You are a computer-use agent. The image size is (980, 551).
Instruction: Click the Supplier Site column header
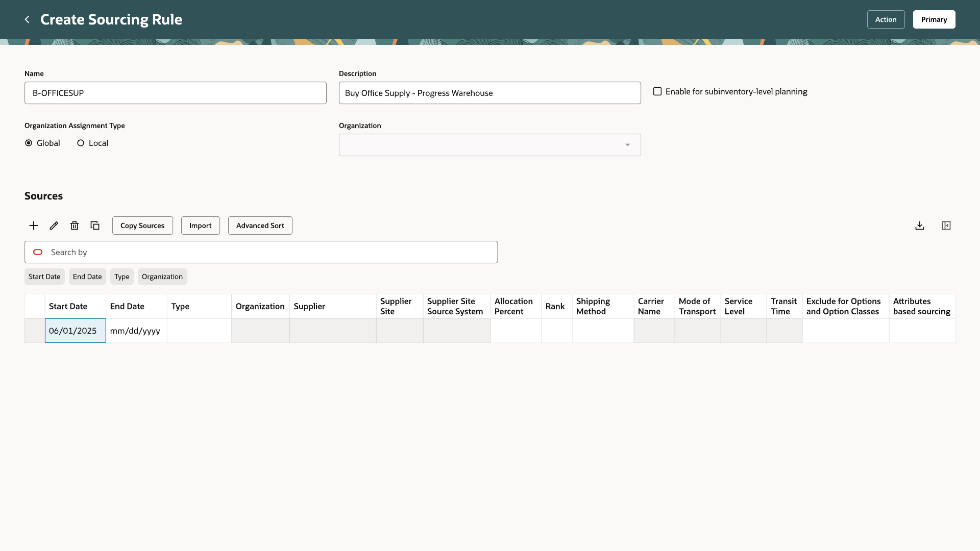400,306
